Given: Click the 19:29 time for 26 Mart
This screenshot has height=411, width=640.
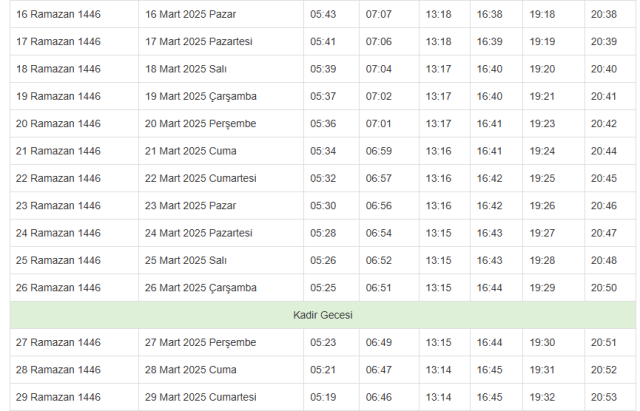Looking at the screenshot, I should (542, 288).
